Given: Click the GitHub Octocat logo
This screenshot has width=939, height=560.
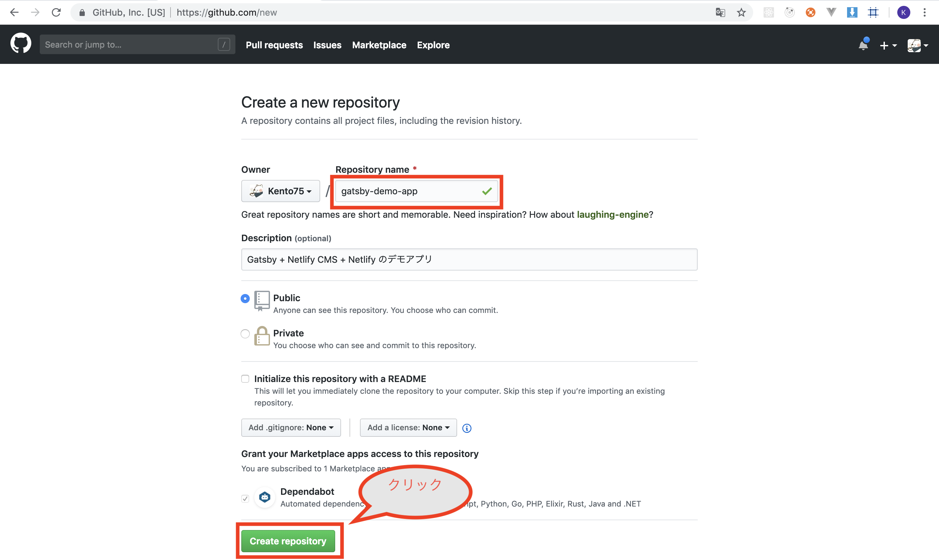Looking at the screenshot, I should [x=21, y=43].
